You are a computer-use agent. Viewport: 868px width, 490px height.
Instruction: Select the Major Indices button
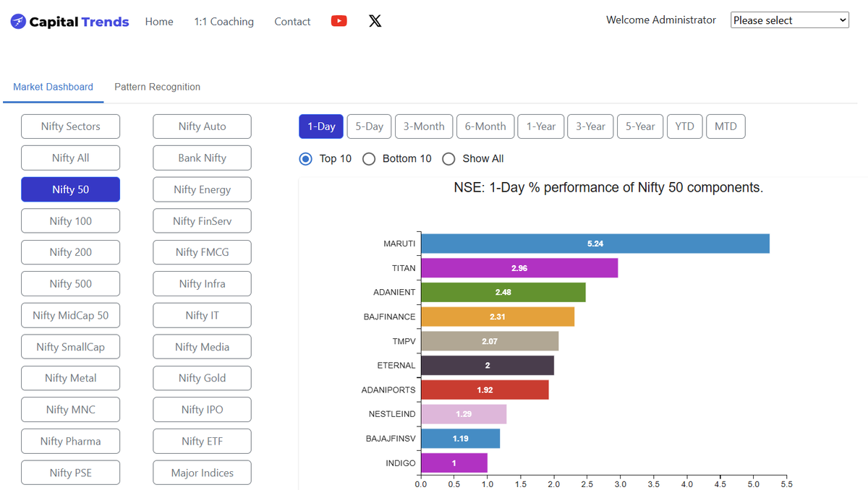pos(203,473)
